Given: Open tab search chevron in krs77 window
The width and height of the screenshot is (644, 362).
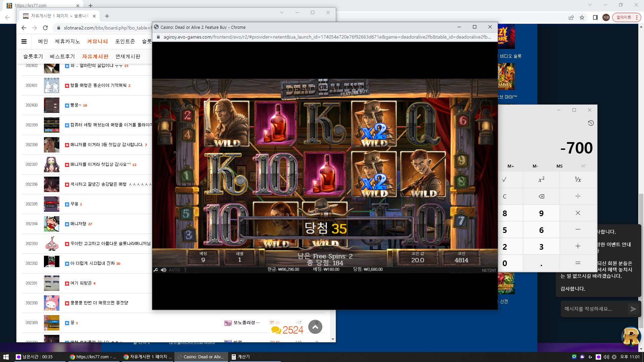Looking at the screenshot, I should point(590,5).
